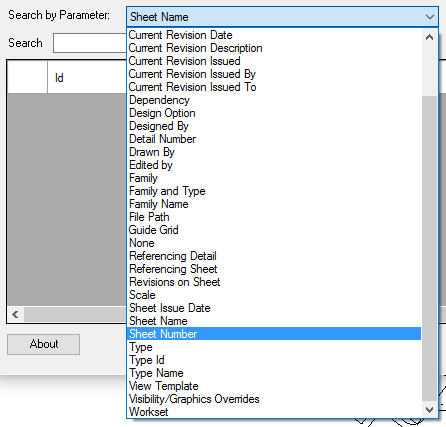Click dropdown list scroll up arrow
This screenshot has width=446, height=427.
click(x=429, y=37)
